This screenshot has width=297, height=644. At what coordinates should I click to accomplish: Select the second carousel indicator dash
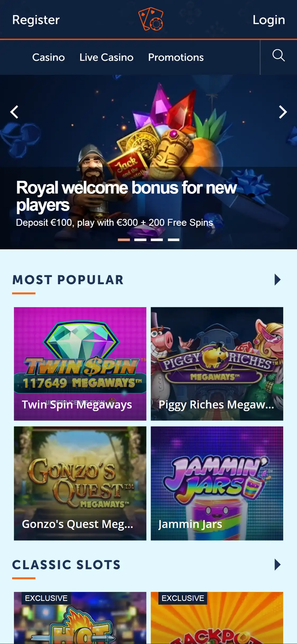click(140, 240)
